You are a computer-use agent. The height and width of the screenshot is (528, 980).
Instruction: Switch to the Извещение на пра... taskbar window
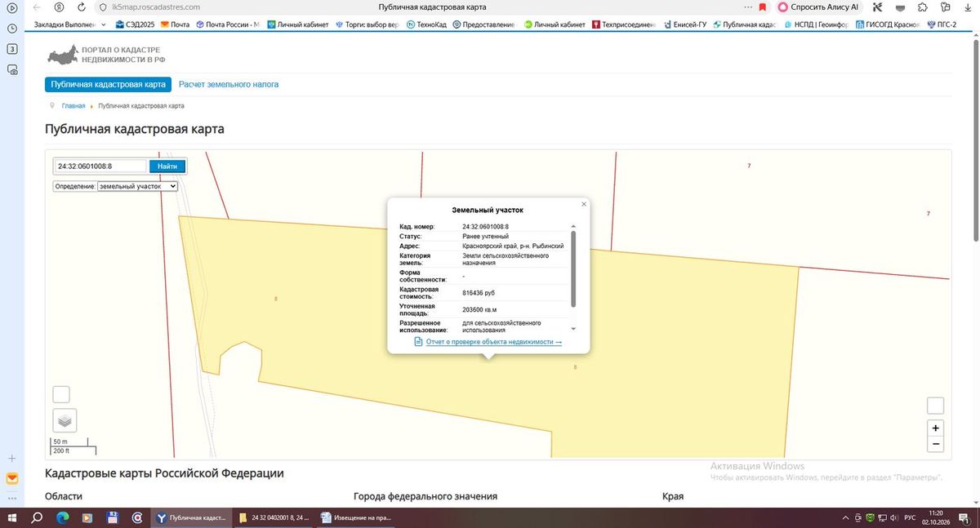click(x=357, y=517)
